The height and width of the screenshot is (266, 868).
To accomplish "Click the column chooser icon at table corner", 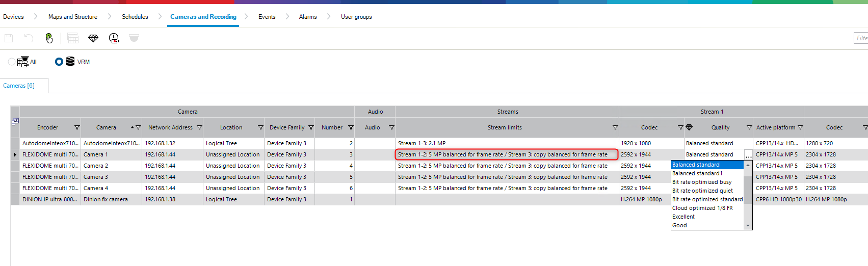I will [x=15, y=122].
